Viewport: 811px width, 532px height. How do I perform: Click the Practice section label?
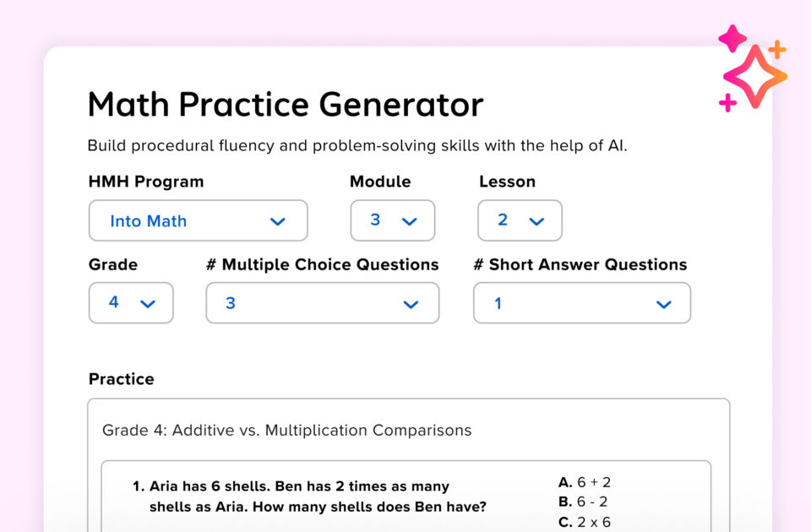121,379
